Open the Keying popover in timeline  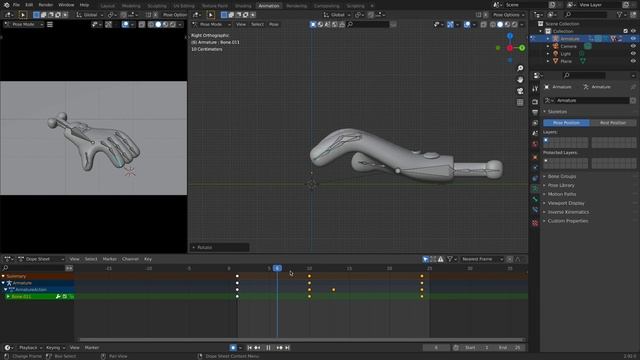tap(55, 348)
